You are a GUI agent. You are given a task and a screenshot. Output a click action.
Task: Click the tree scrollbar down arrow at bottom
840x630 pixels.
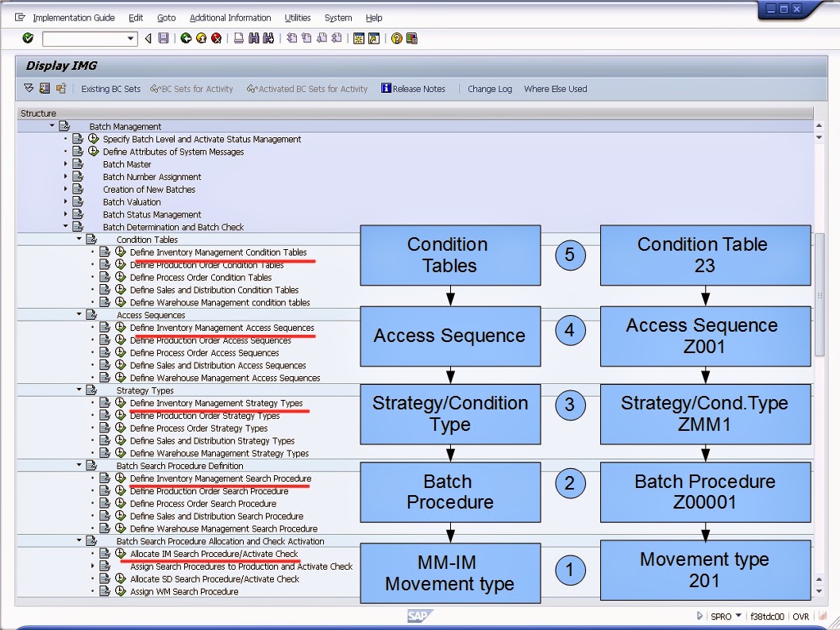pos(819,591)
